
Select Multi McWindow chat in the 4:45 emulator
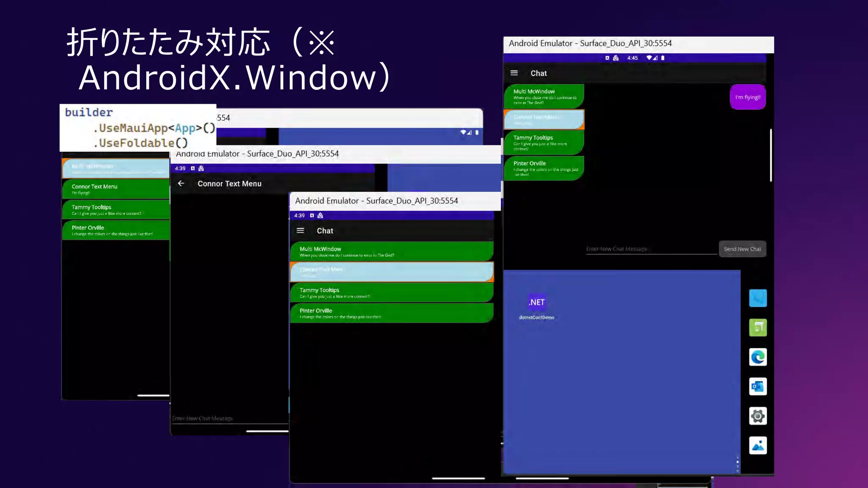[x=544, y=97]
